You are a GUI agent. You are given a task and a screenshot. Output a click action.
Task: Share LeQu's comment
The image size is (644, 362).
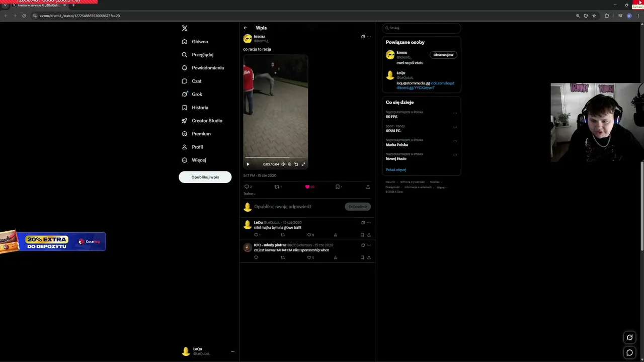[369, 235]
